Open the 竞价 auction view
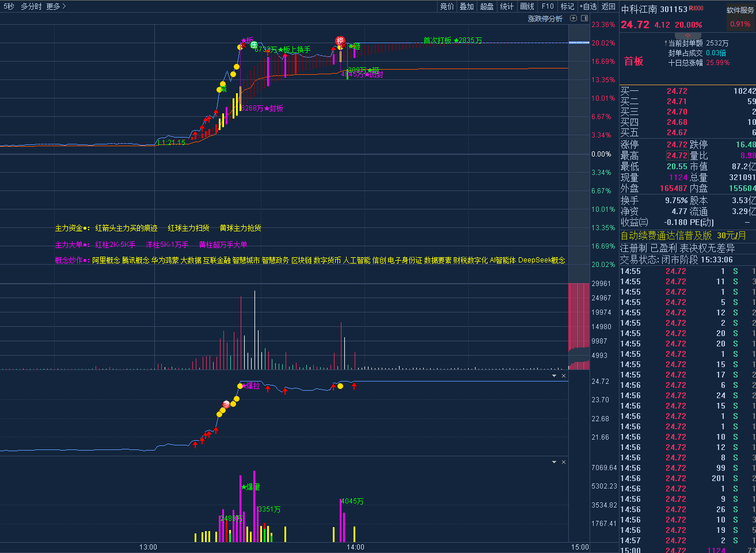Image resolution: width=756 pixels, height=553 pixels. [447, 6]
